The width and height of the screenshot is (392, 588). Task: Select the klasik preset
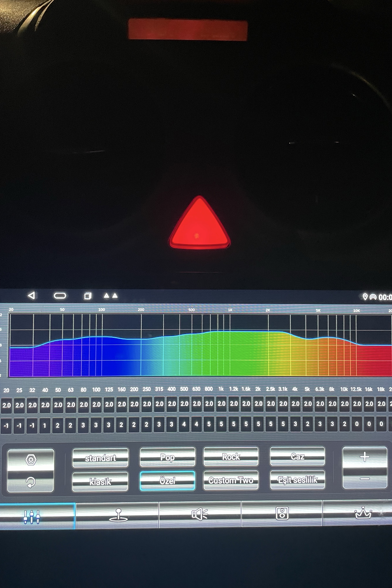[100, 481]
